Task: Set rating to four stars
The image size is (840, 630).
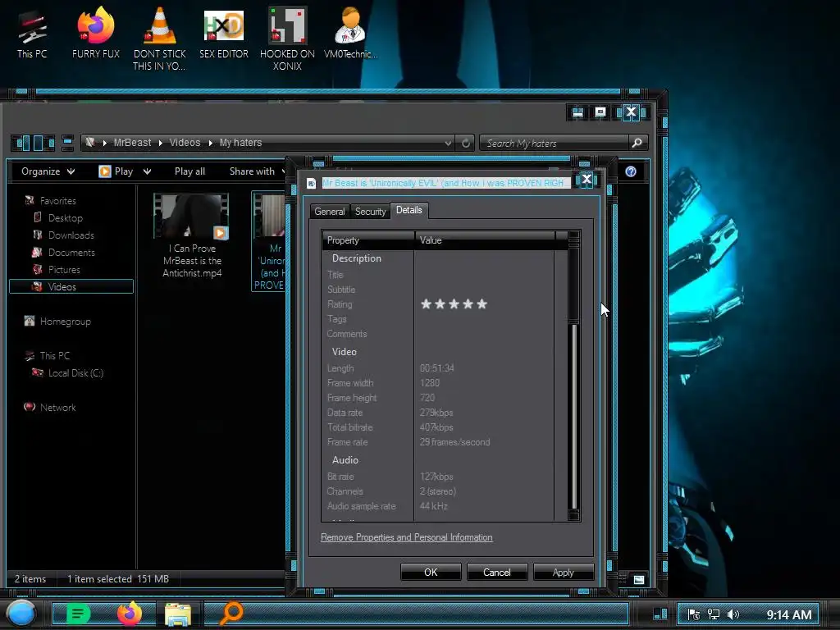Action: coord(468,304)
